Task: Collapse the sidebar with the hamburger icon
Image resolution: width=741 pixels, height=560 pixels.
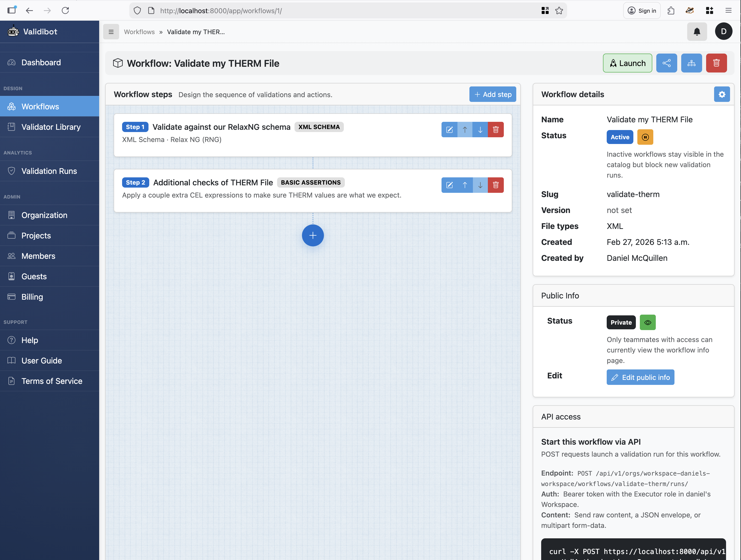Action: tap(111, 31)
